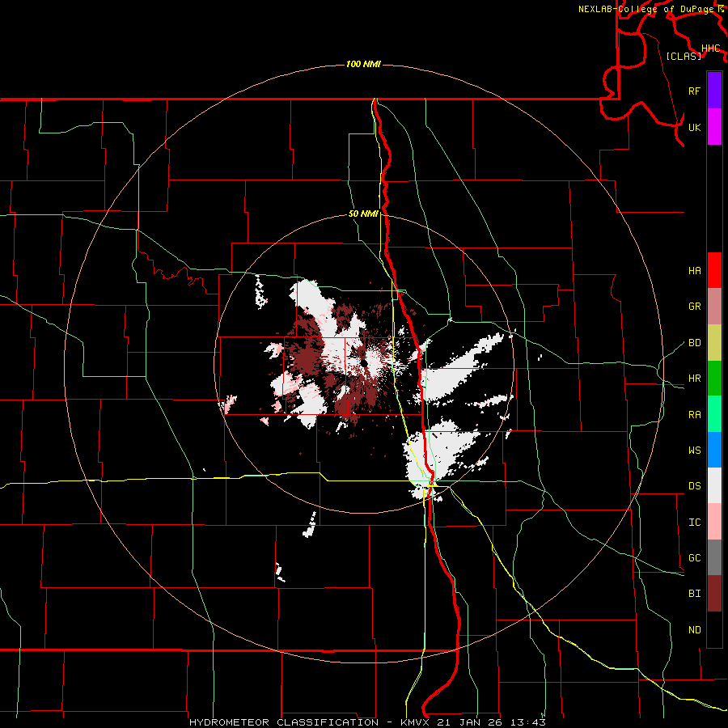Click the ND legend label
Image resolution: width=728 pixels, height=728 pixels.
[694, 630]
